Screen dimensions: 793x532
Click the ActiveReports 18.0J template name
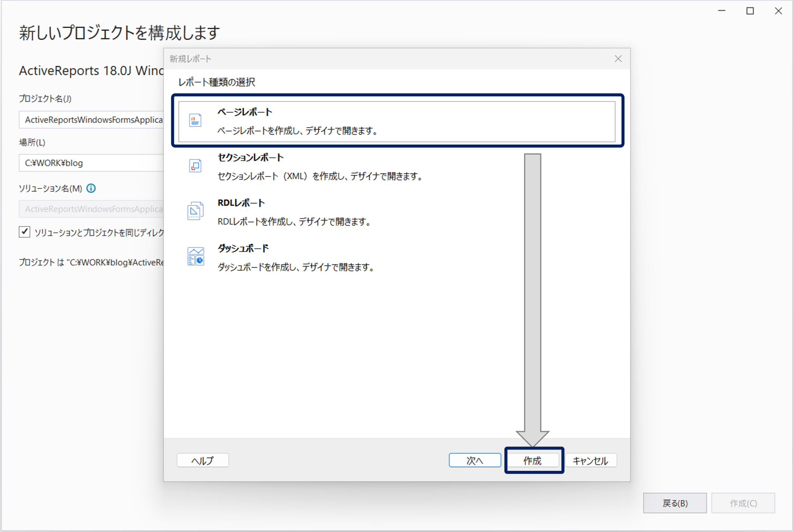pyautogui.click(x=91, y=71)
